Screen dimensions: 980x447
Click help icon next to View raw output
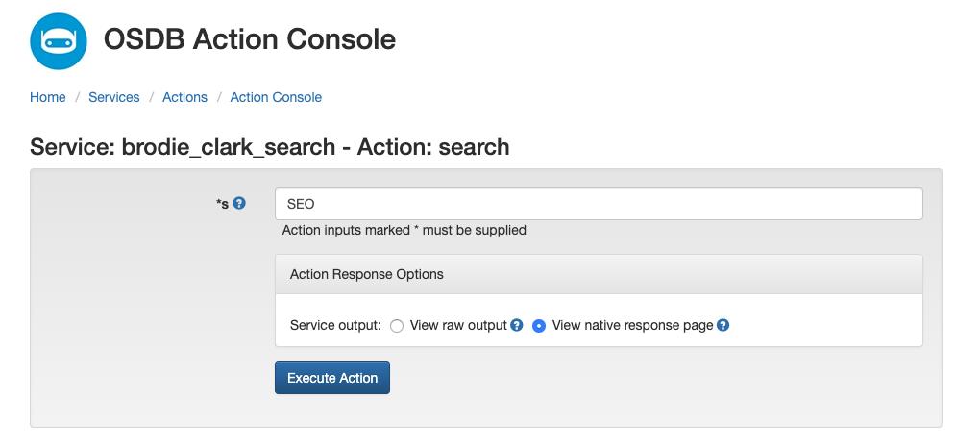[517, 325]
